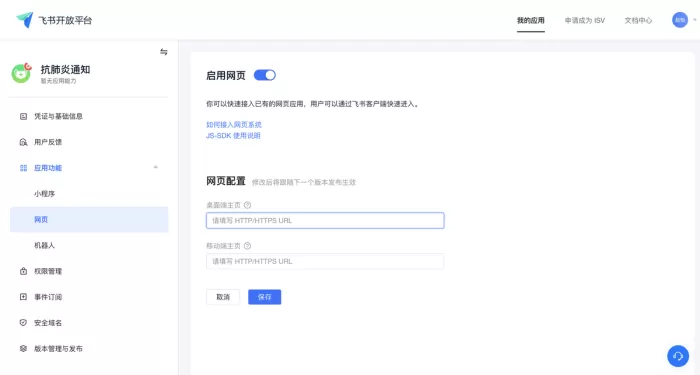Click the 权限管理 lock icon
This screenshot has width=700, height=375.
click(x=23, y=271)
